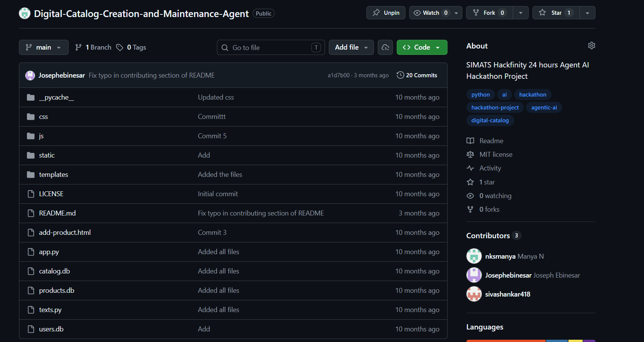Click the 'Committt' commit message

tap(212, 117)
